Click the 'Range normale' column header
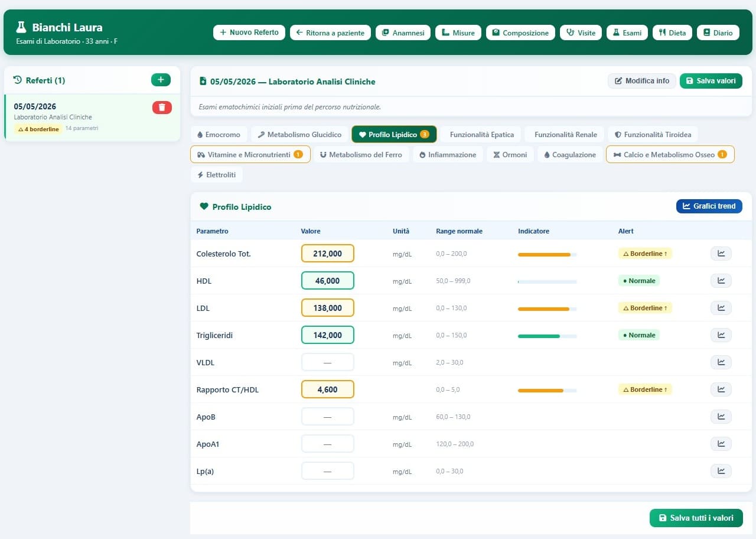756x539 pixels. click(459, 231)
